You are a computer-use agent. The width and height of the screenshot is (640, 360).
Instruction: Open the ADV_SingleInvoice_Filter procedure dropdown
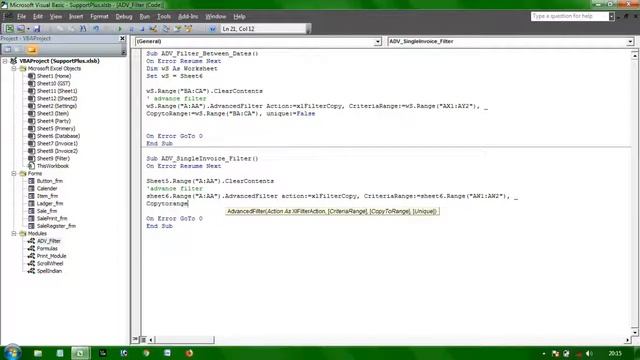[630, 42]
